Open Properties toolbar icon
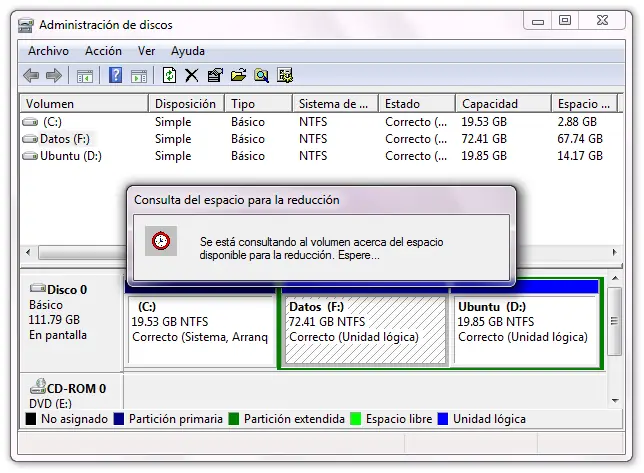The width and height of the screenshot is (644, 473). (215, 76)
